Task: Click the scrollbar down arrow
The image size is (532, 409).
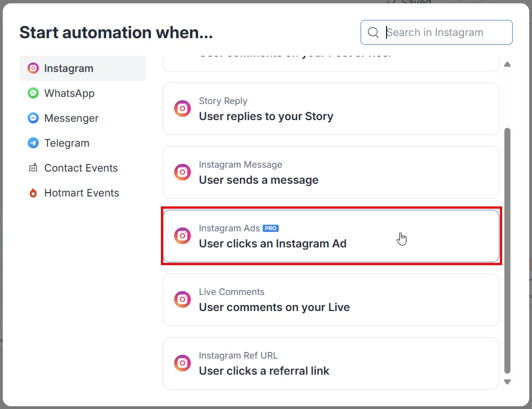Action: click(507, 382)
